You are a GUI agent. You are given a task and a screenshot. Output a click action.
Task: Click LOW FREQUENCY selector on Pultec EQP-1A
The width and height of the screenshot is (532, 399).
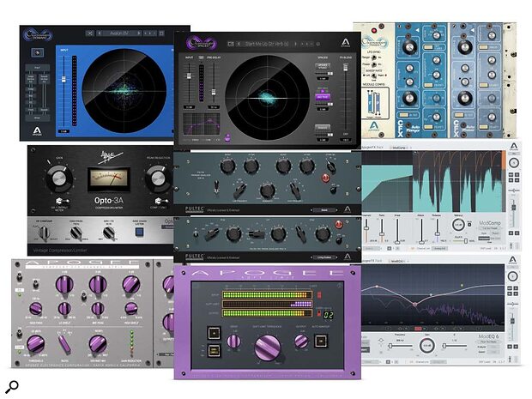pyautogui.click(x=240, y=190)
